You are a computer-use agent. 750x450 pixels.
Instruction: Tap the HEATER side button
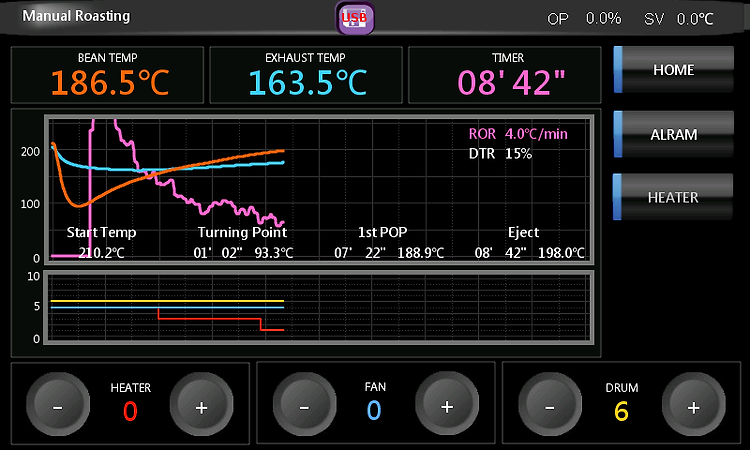pyautogui.click(x=673, y=197)
